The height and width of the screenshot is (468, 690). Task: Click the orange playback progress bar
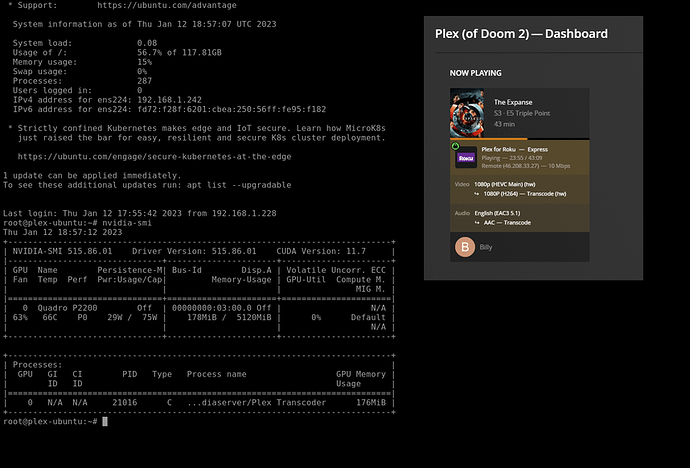pos(488,139)
